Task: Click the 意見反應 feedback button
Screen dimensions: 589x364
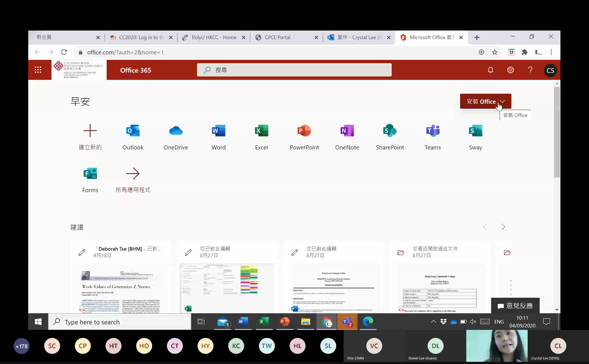Action: point(515,306)
